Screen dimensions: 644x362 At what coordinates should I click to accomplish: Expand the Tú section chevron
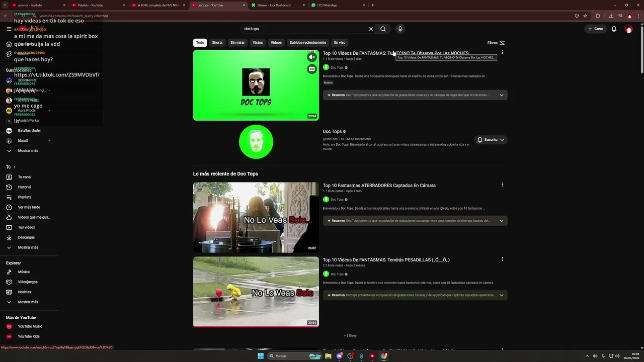point(15,167)
